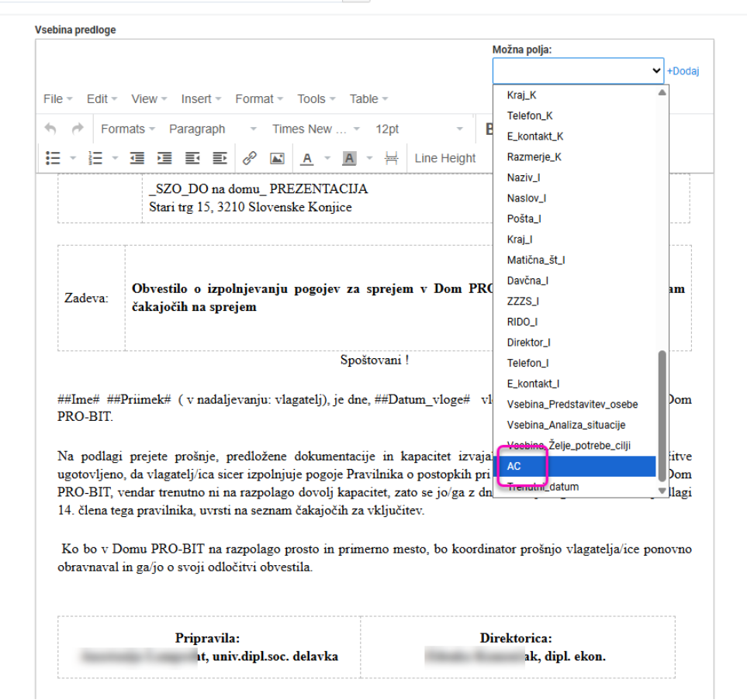Screen dimensions: 747x700
Task: Insert a page break
Action: coord(391,158)
